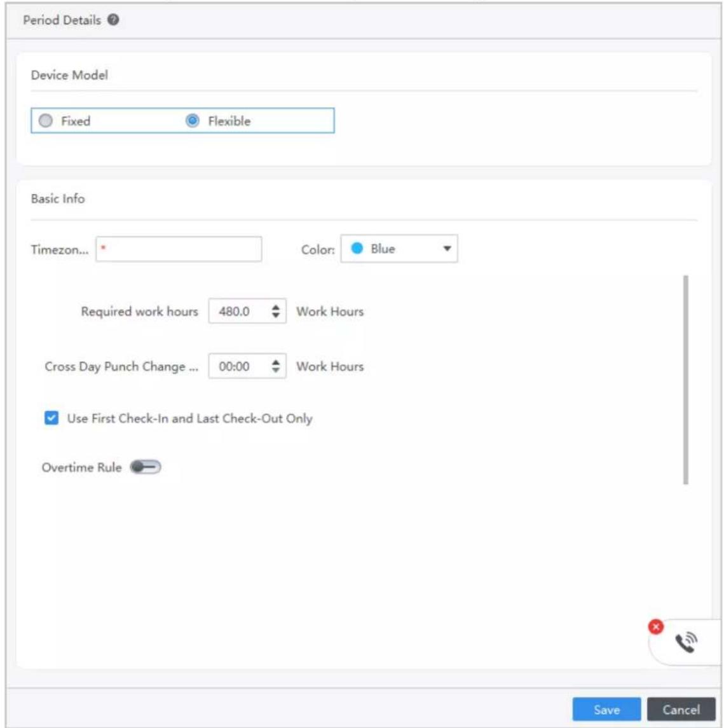724x728 pixels.
Task: Dismiss the phone widget with red X
Action: [x=655, y=627]
